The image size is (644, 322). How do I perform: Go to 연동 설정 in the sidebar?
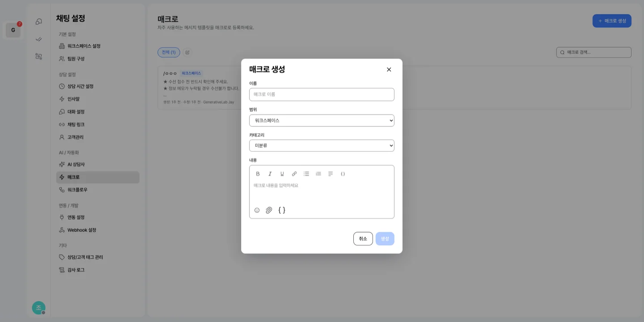[x=97, y=217]
